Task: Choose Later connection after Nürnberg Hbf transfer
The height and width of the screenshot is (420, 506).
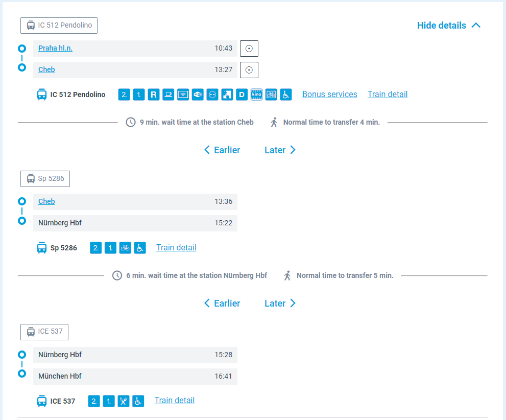Action: (280, 304)
